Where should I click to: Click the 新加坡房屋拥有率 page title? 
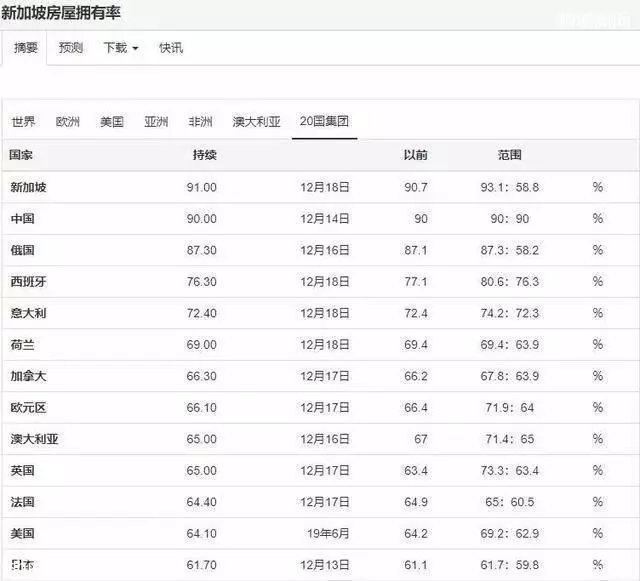tap(60, 13)
